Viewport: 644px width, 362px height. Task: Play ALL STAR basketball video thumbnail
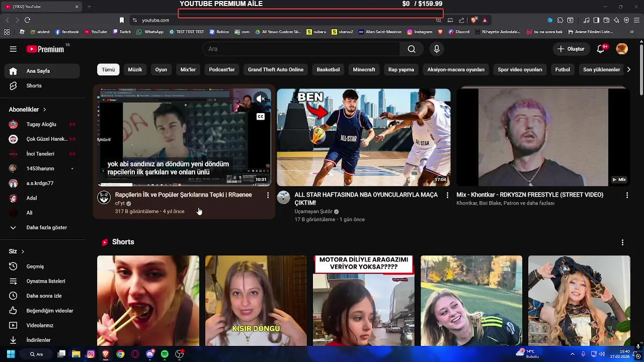pyautogui.click(x=364, y=137)
